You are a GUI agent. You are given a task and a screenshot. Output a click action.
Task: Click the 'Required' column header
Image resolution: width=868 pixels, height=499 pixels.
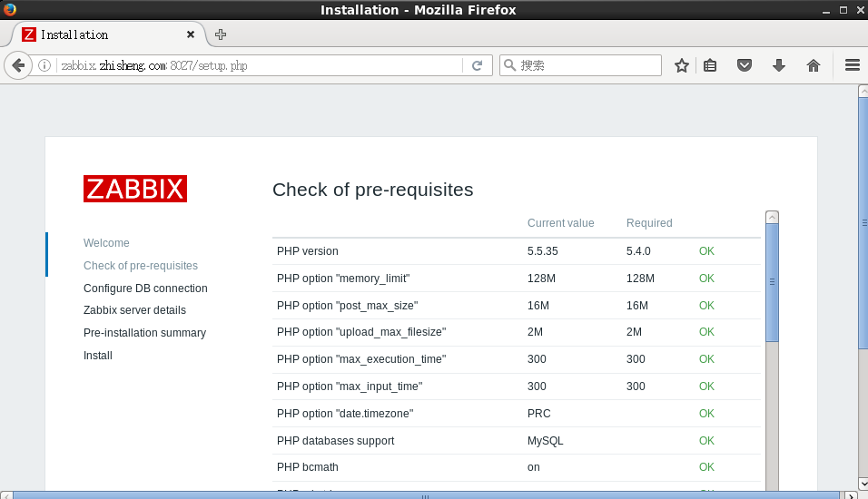click(x=649, y=223)
